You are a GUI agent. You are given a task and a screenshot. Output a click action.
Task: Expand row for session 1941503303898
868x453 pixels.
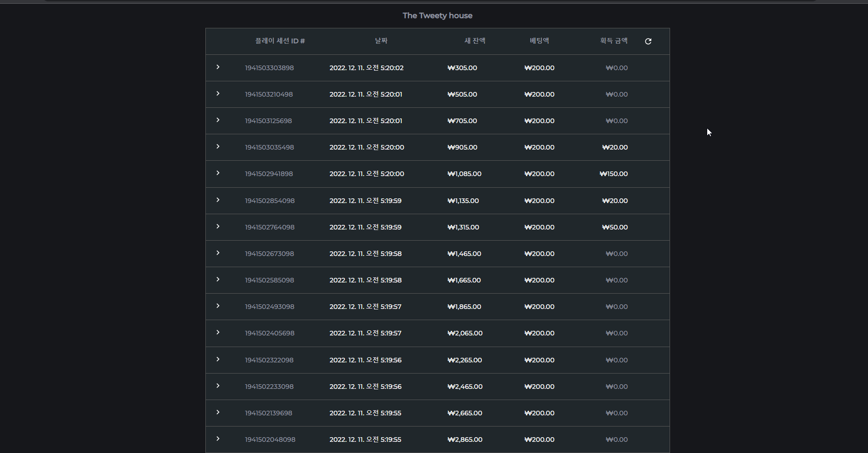point(218,67)
